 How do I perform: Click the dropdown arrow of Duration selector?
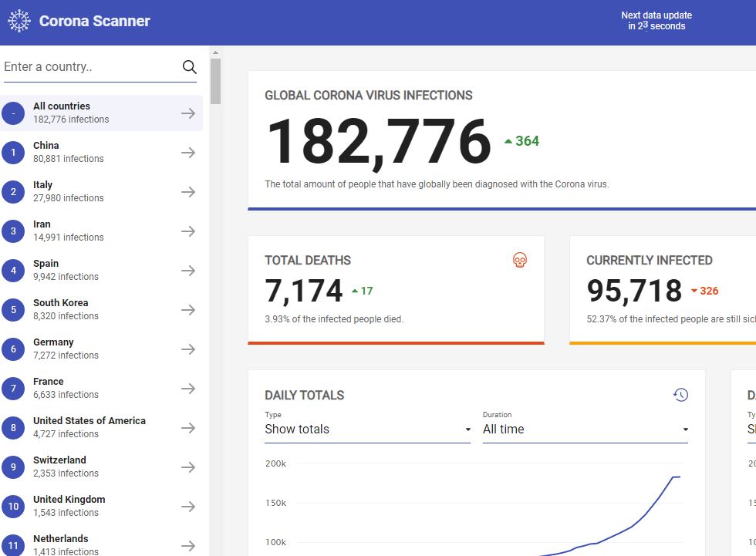685,430
